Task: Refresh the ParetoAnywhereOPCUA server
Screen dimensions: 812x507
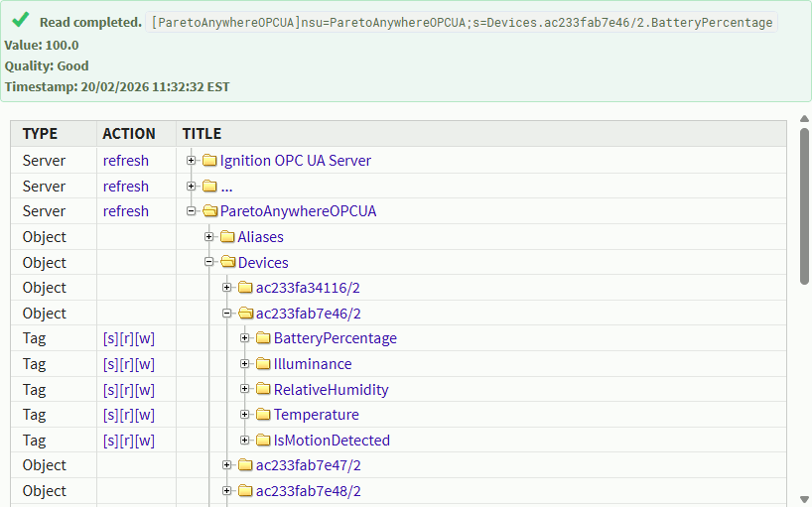Action: (125, 211)
